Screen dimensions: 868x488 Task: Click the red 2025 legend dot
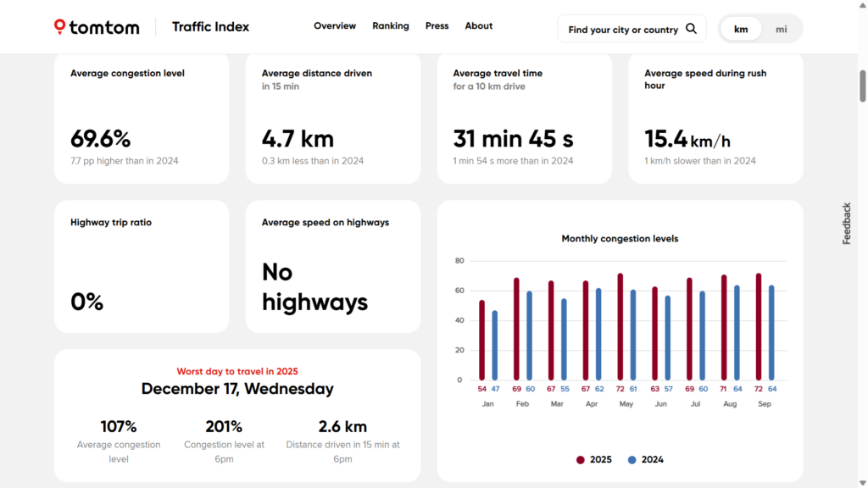click(581, 460)
